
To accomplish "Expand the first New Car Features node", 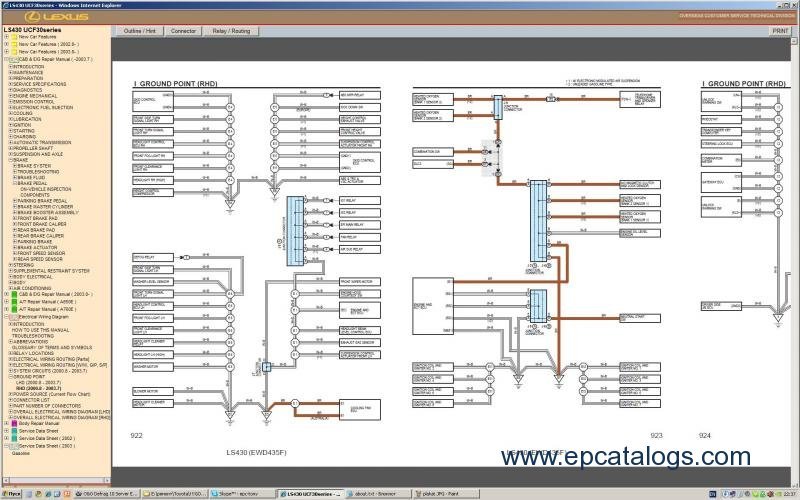I will (6, 37).
